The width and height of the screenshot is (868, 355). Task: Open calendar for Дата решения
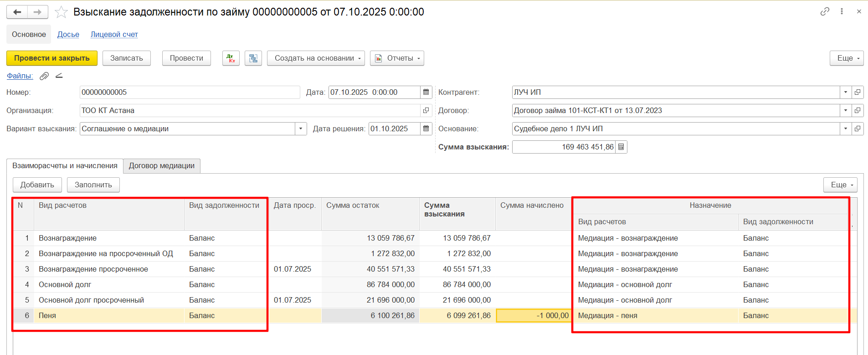[x=426, y=129]
